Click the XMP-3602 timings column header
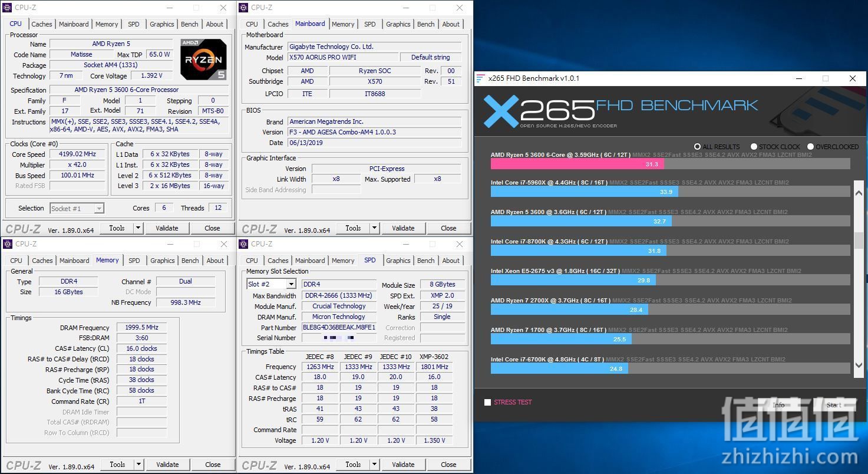This screenshot has height=474, width=868. tap(434, 356)
